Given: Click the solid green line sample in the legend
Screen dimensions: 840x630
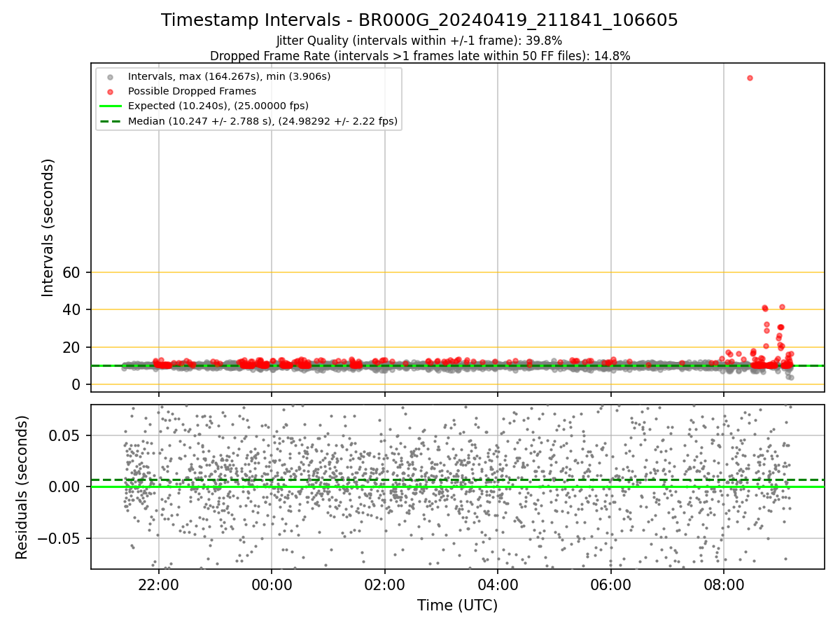Looking at the screenshot, I should pyautogui.click(x=109, y=106).
